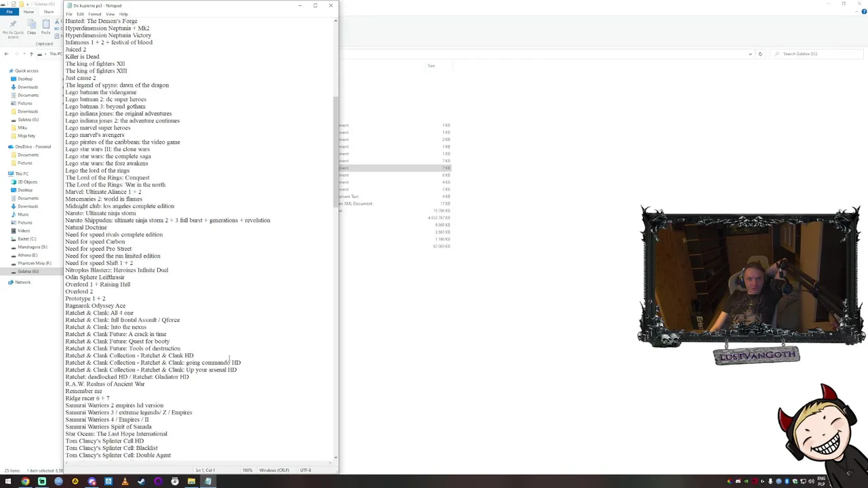Screen dimensions: 868x488
Task: Expand the address bar history dropdown
Action: tap(750, 54)
